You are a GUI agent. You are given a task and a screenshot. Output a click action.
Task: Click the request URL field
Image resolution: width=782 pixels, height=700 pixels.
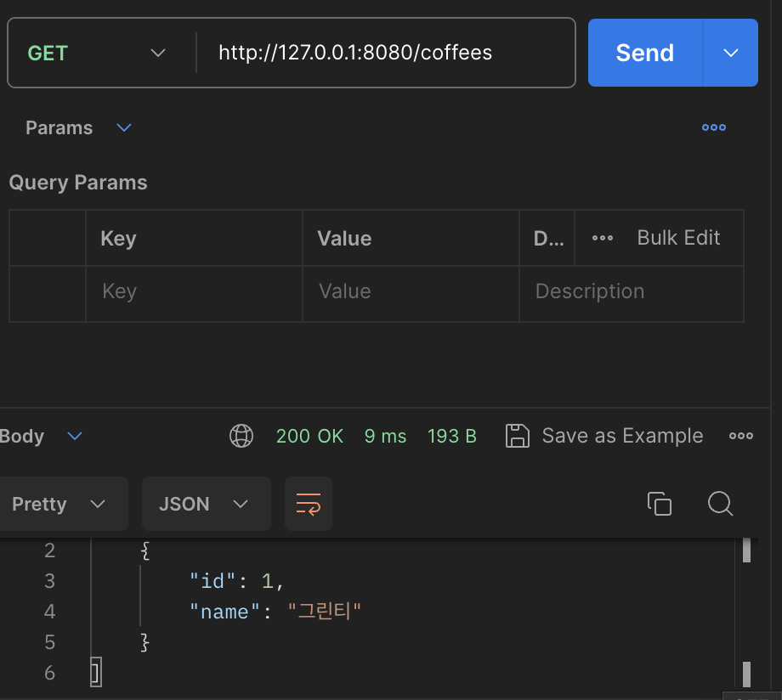click(382, 53)
